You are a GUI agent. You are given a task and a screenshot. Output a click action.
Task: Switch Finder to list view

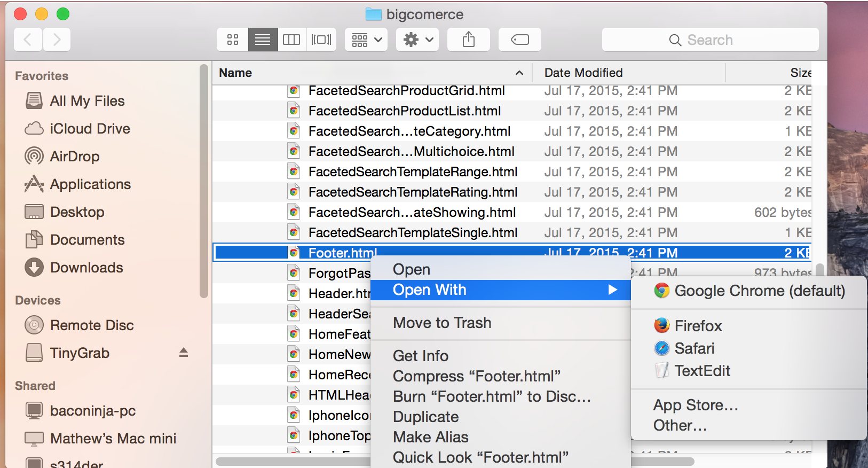point(263,40)
